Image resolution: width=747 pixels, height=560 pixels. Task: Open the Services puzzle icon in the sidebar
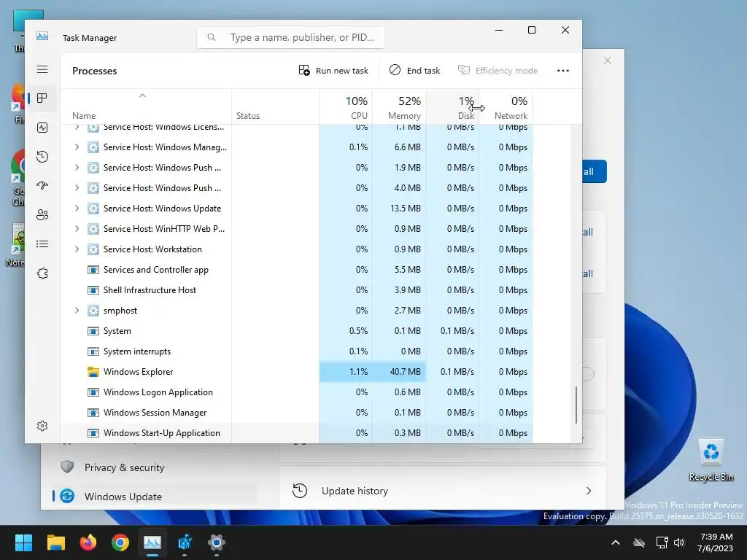42,273
